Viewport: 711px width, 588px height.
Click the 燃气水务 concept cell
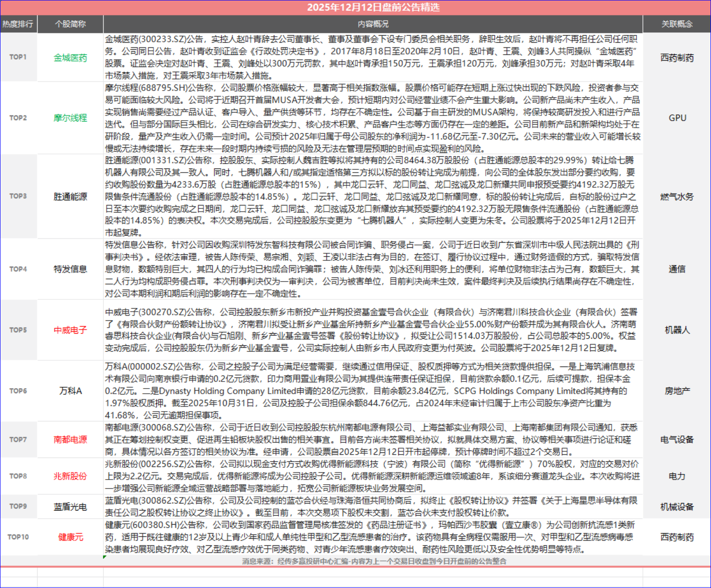pos(677,197)
